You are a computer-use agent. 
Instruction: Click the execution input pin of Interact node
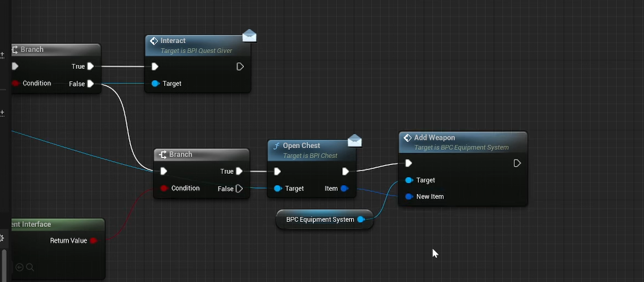point(155,67)
